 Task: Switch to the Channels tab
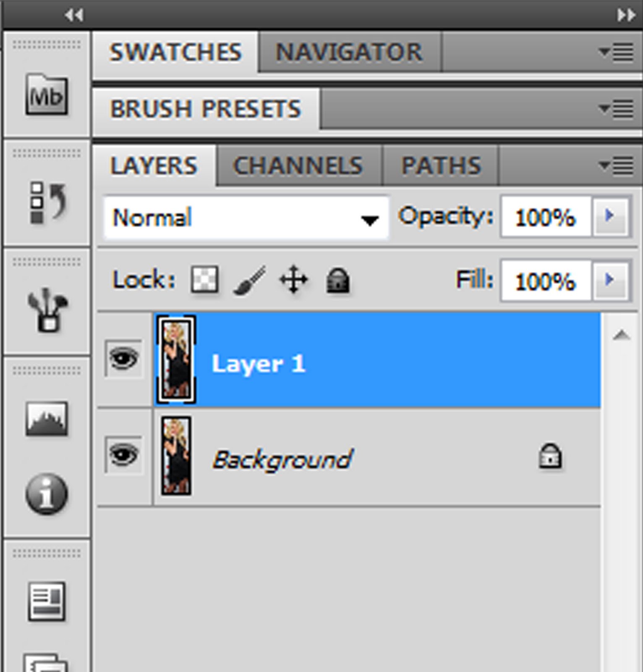pos(298,165)
